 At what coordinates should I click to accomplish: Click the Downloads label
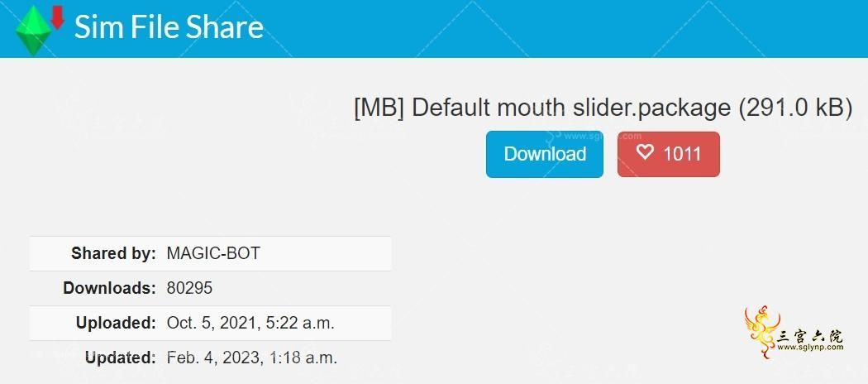coord(110,288)
